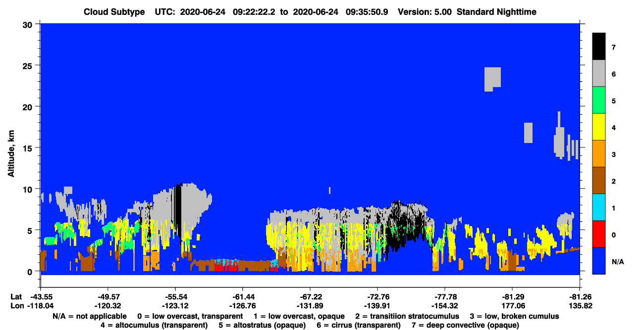The image size is (644, 330).
Task: Click latitude value -61.44
Action: click(242, 296)
